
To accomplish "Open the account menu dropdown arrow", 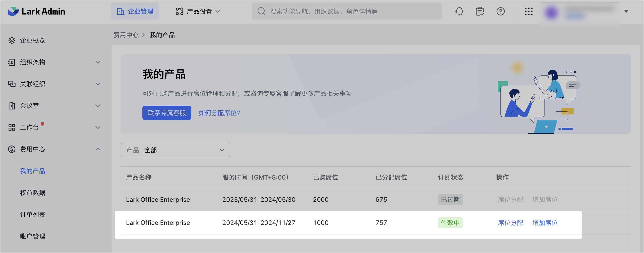I will click(626, 11).
